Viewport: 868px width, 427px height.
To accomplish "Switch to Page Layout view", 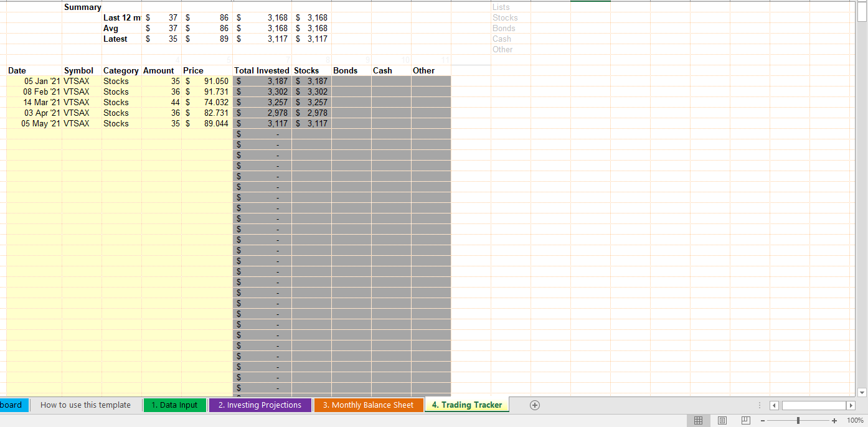I will pyautogui.click(x=722, y=421).
